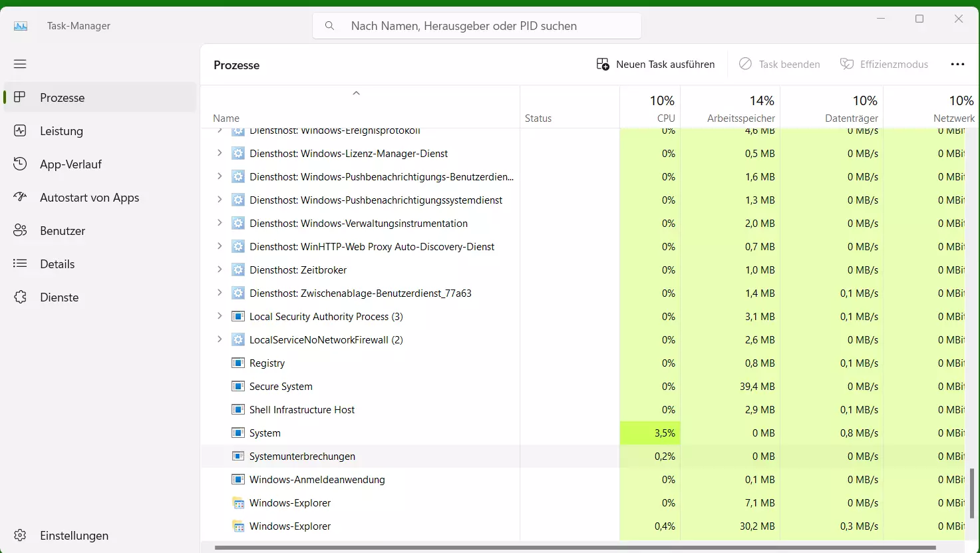Select the Secure System process name

point(281,386)
